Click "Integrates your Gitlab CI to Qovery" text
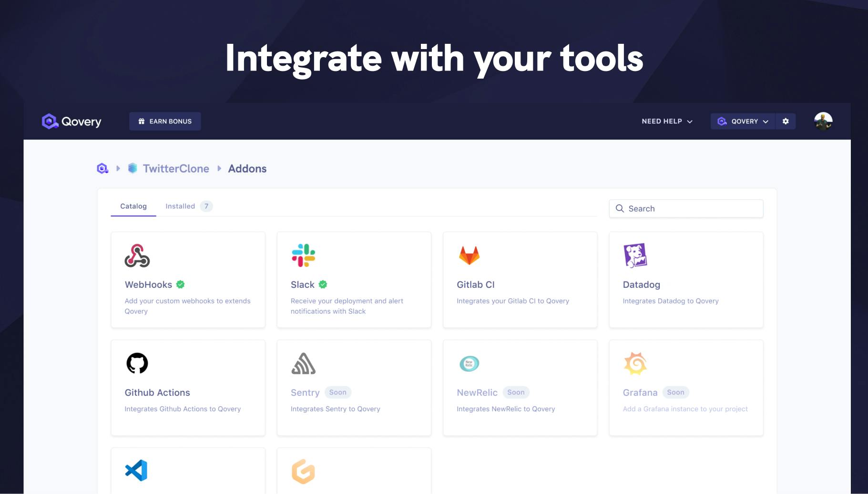This screenshot has height=494, width=868. coord(513,301)
